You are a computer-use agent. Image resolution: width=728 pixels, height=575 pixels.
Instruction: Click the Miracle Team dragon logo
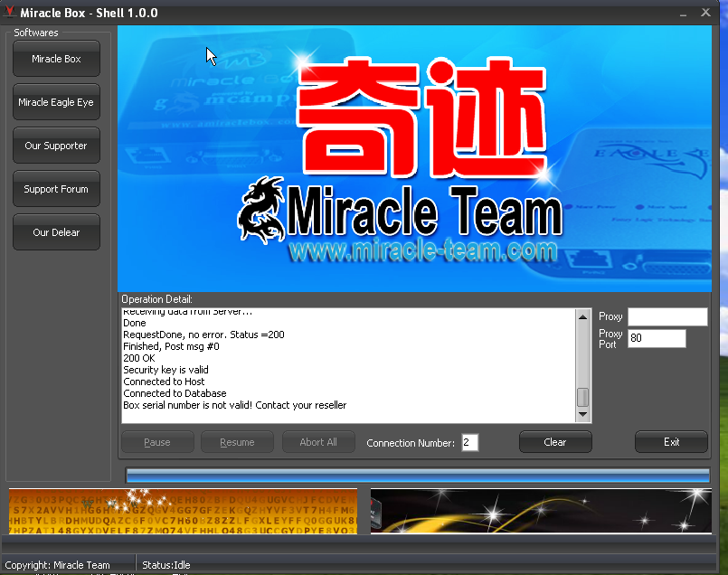(x=261, y=210)
